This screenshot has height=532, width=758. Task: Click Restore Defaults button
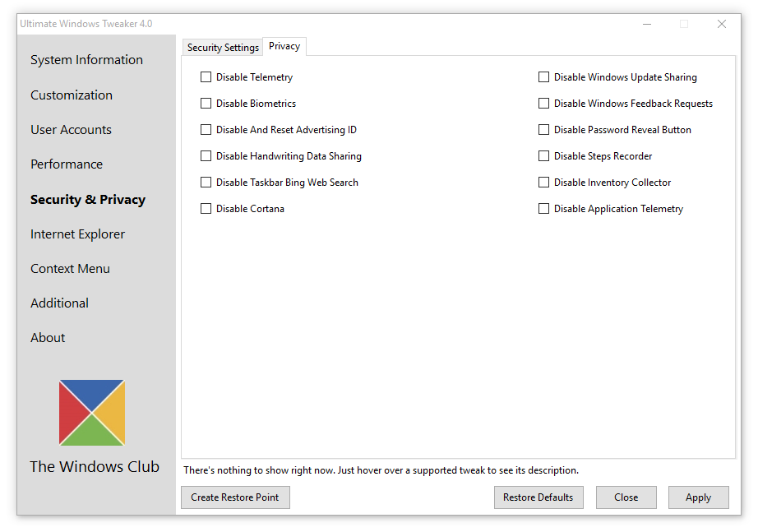(x=538, y=497)
